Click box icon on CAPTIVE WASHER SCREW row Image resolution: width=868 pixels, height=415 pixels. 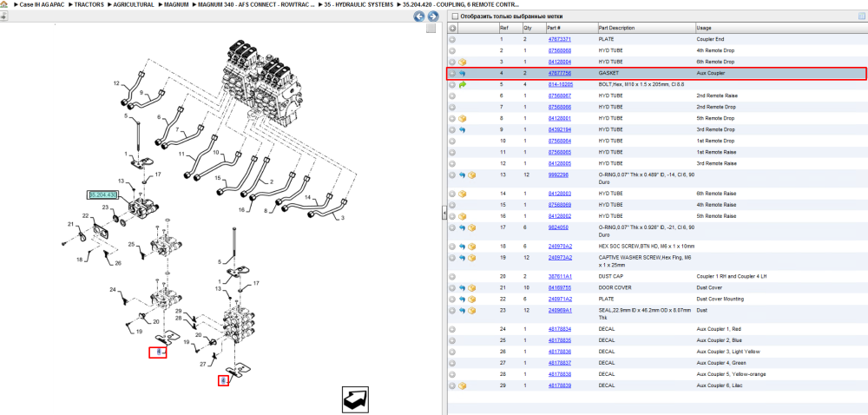pos(471,258)
